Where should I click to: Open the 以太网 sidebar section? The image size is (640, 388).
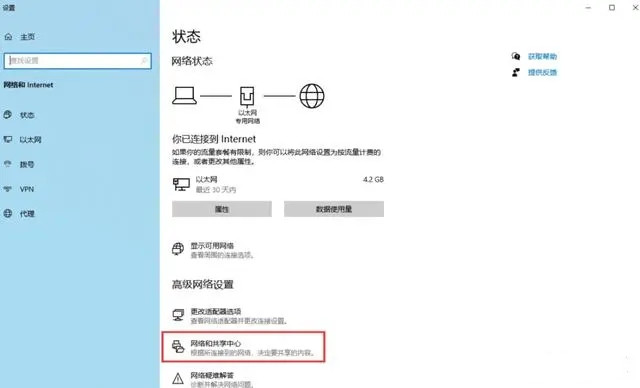30,140
